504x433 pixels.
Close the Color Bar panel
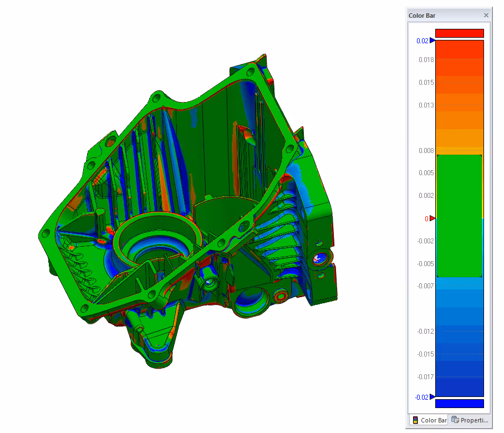point(486,15)
